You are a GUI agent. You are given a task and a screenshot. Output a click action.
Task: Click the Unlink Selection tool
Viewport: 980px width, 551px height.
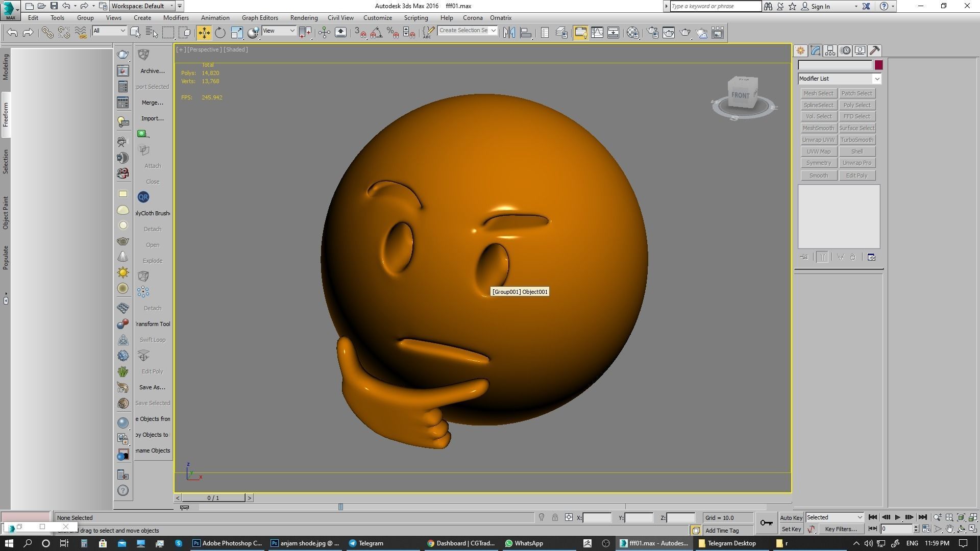pyautogui.click(x=64, y=33)
